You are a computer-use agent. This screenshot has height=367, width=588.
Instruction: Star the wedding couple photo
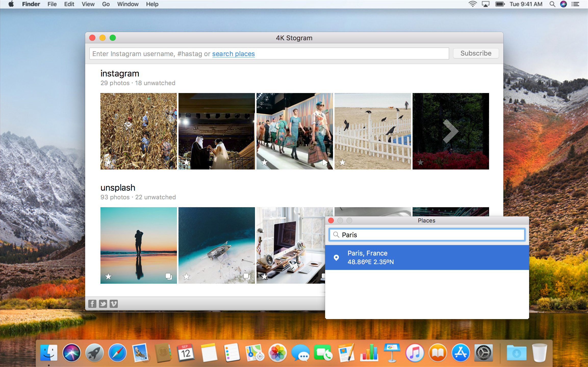pyautogui.click(x=186, y=162)
